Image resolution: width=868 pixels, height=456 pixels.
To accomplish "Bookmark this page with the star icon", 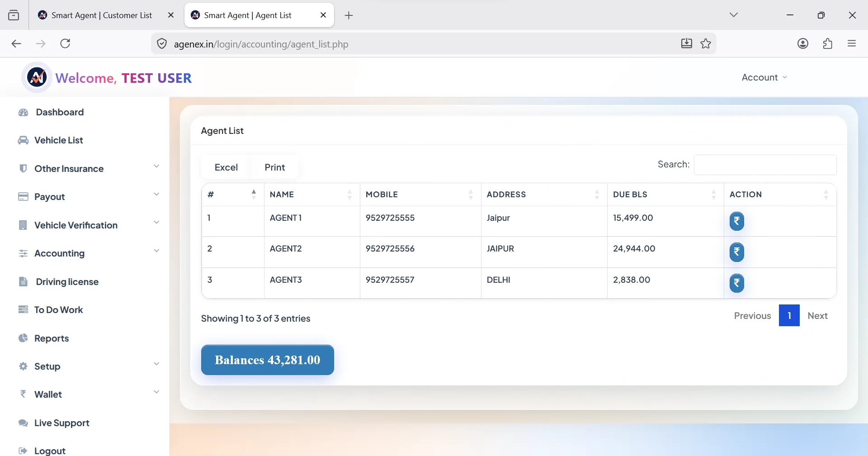I will pos(706,43).
